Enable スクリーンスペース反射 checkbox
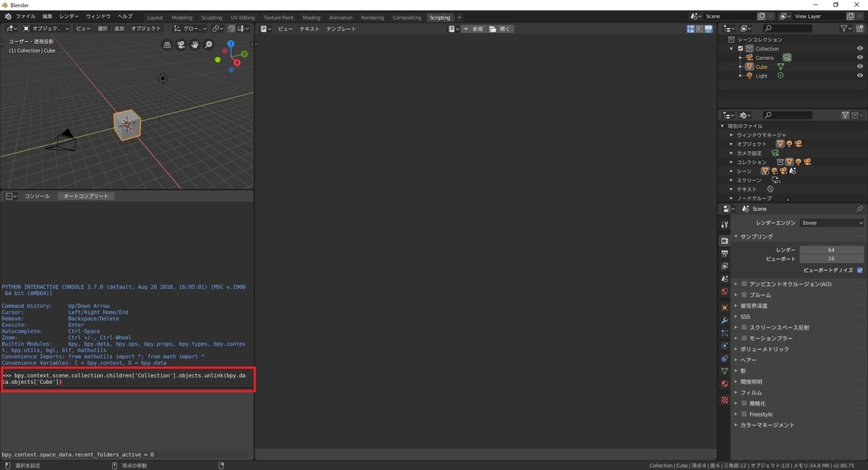868x470 pixels. [x=744, y=328]
